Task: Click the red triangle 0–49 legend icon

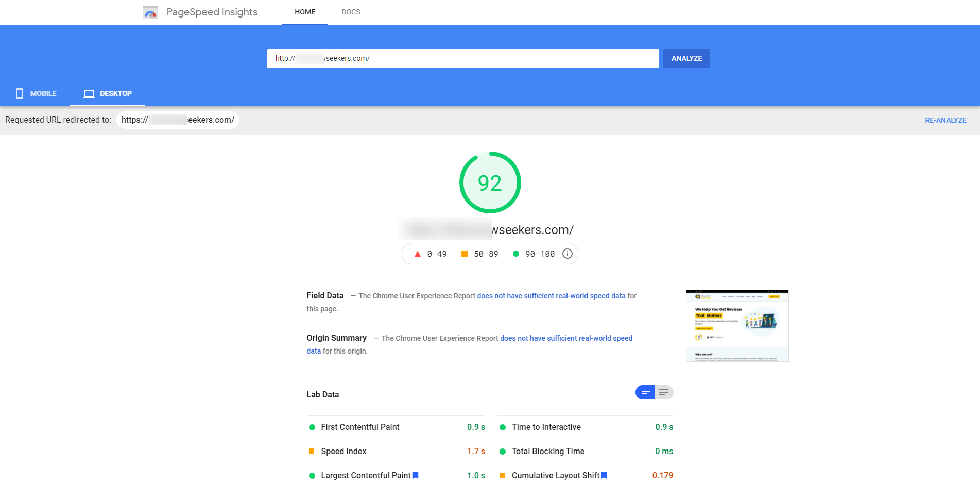Action: 418,254
